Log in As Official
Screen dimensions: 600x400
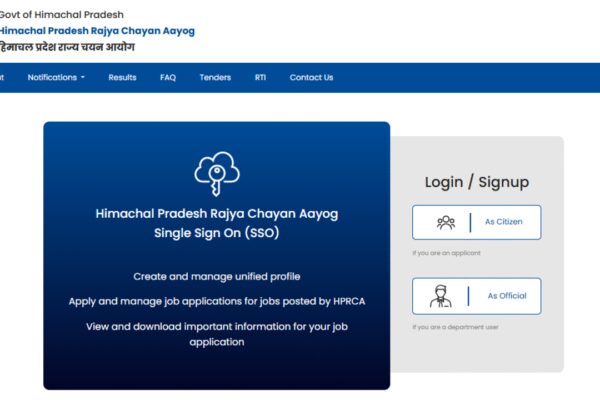coord(476,296)
